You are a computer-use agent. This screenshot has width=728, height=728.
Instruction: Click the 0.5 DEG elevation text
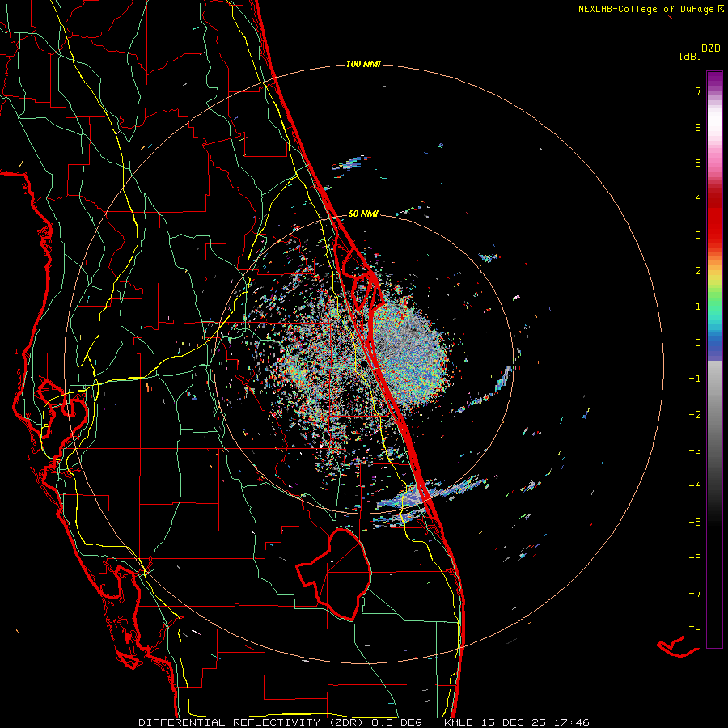(x=396, y=722)
